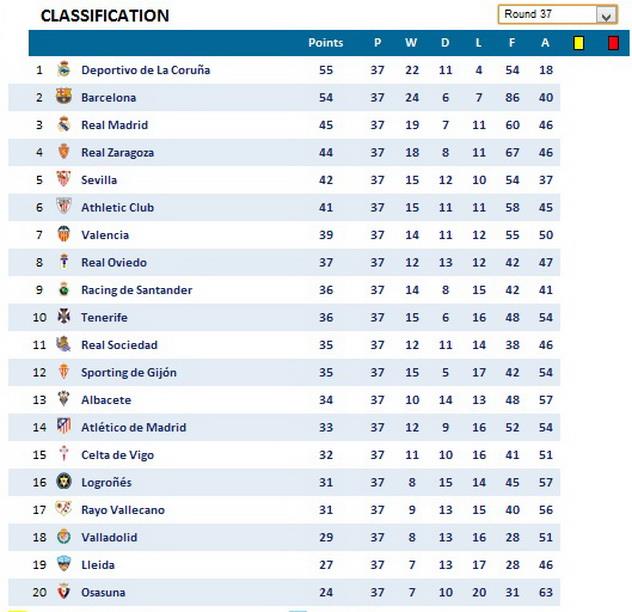Click the Osasuna club crest
632x612 pixels.
(x=64, y=592)
